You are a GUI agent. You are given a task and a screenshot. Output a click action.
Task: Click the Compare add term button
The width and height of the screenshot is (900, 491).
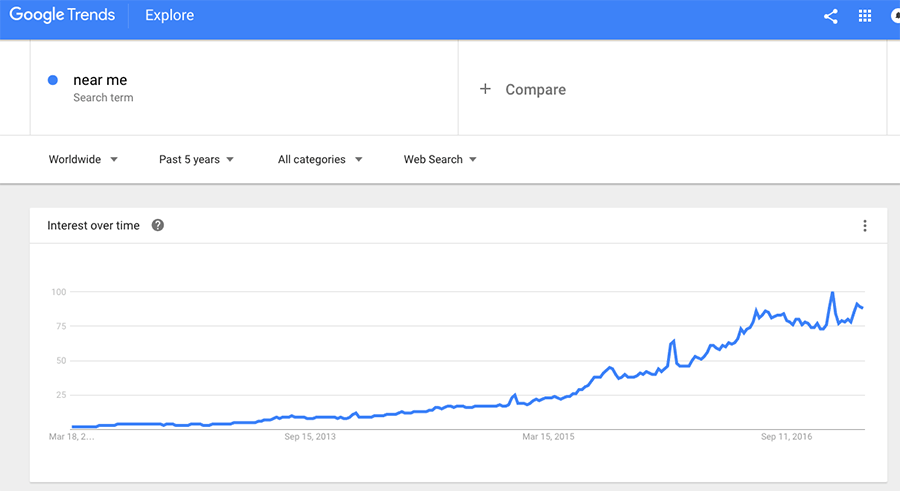tap(522, 90)
